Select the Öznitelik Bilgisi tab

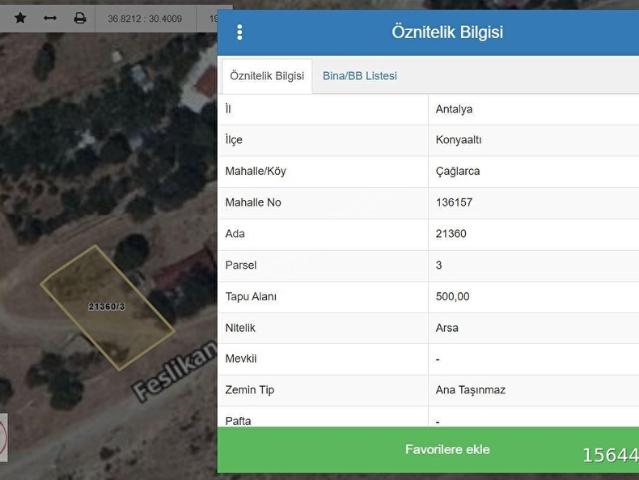point(267,76)
